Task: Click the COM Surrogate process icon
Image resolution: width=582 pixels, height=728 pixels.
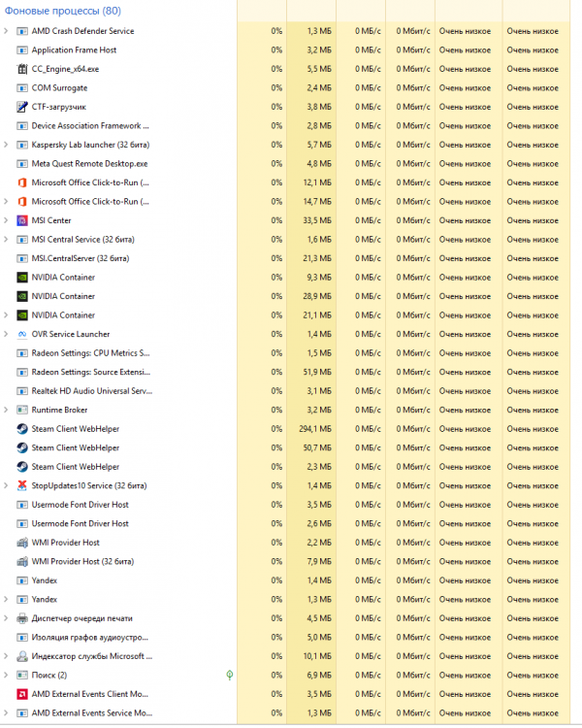Action: (x=21, y=88)
